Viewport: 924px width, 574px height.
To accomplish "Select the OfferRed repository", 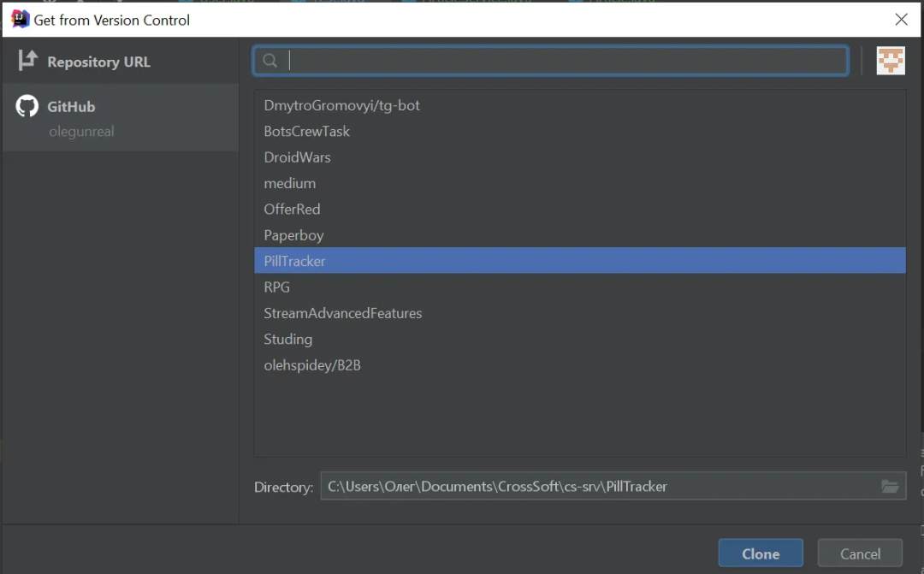I will [x=580, y=210].
